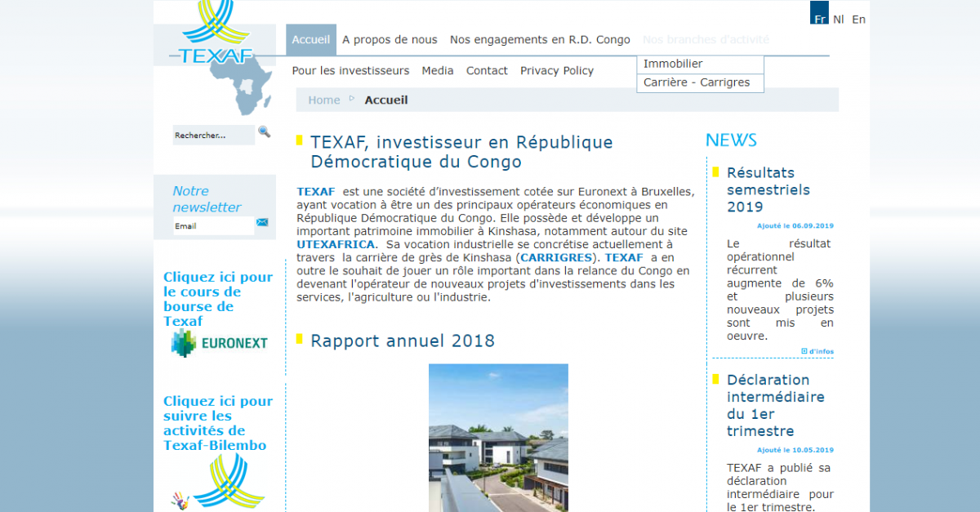Focus the newsletter Email field
Image resolution: width=980 pixels, height=512 pixels.
click(213, 226)
